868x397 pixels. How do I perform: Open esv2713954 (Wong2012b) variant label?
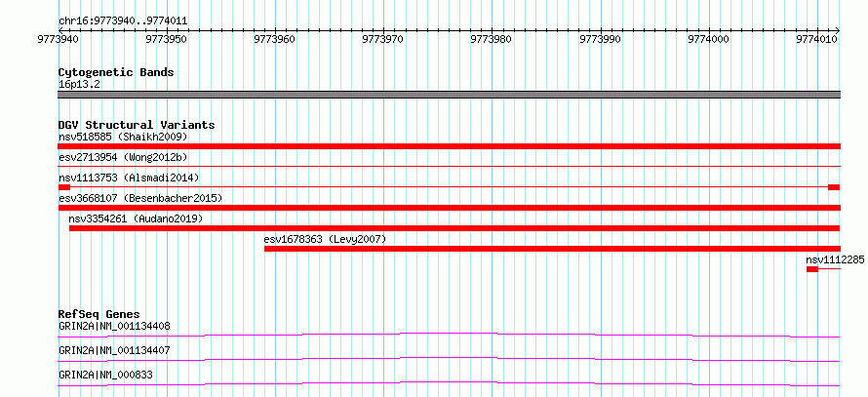click(123, 157)
